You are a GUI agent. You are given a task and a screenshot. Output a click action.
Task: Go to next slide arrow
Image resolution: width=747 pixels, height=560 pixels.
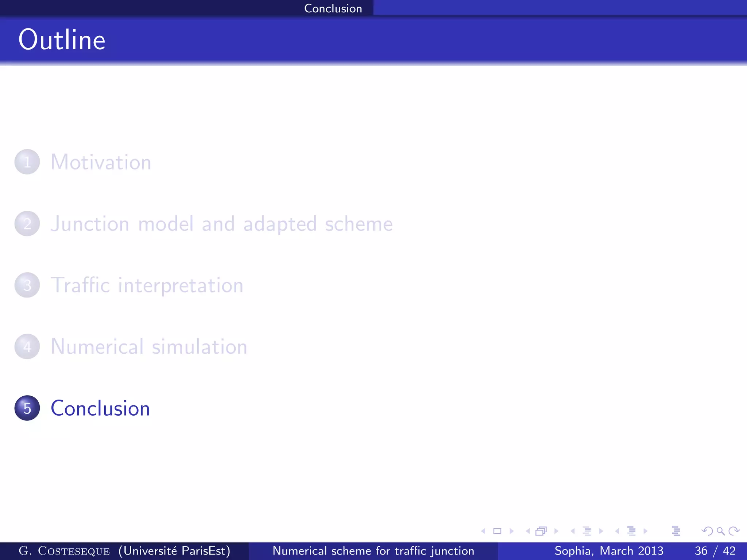tap(511, 531)
